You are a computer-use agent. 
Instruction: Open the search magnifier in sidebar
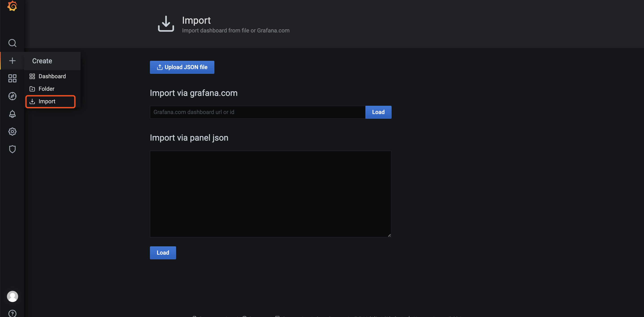[x=12, y=43]
